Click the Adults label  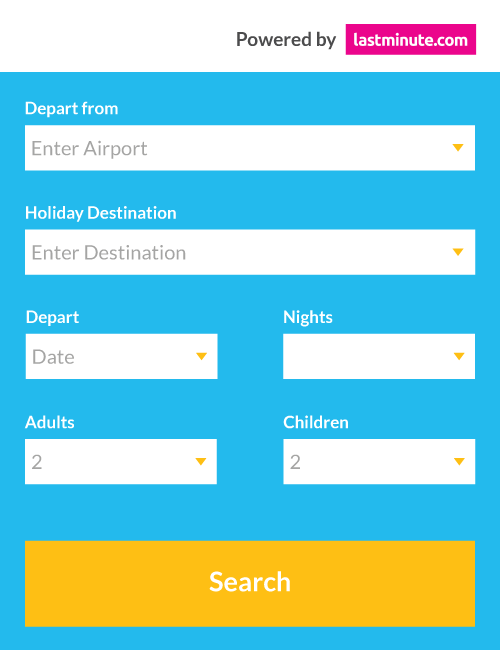click(50, 422)
